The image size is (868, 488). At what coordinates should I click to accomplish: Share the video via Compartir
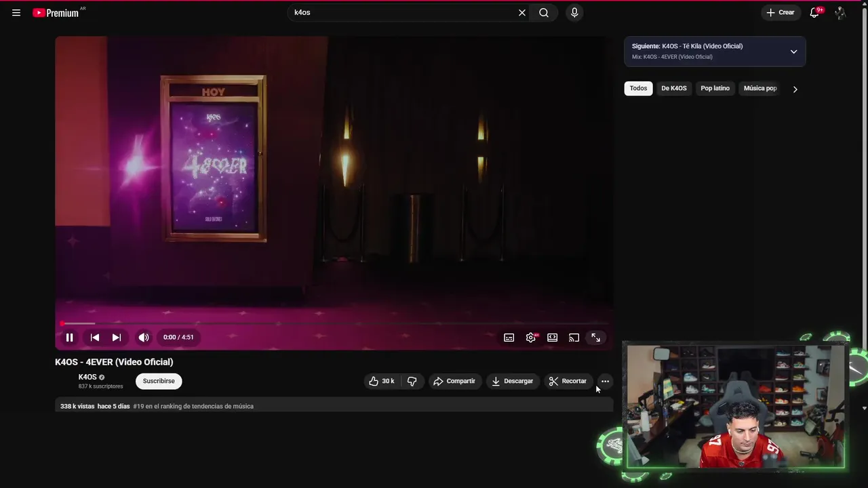pyautogui.click(x=454, y=381)
